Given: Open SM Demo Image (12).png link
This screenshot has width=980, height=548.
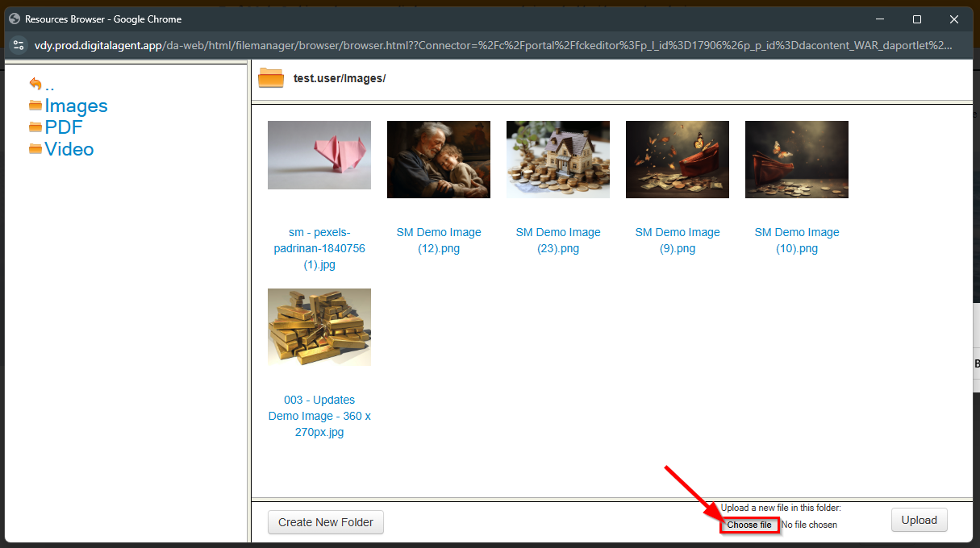Looking at the screenshot, I should tap(439, 240).
